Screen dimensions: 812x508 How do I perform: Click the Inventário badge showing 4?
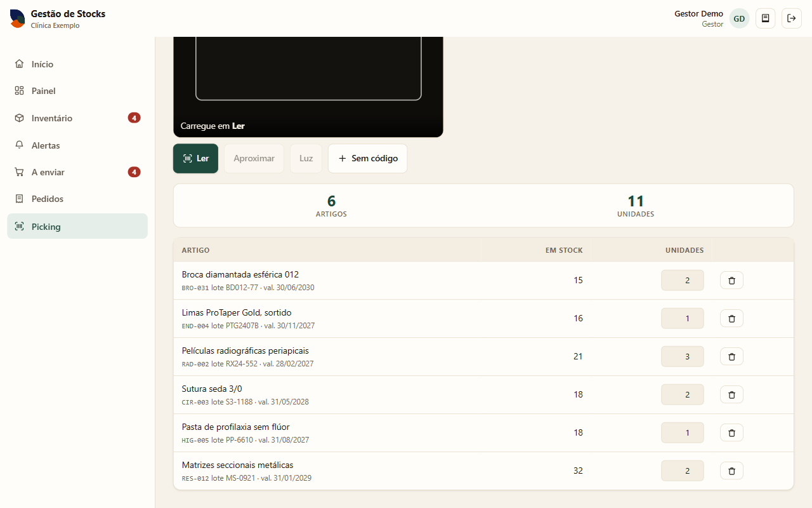coord(134,118)
